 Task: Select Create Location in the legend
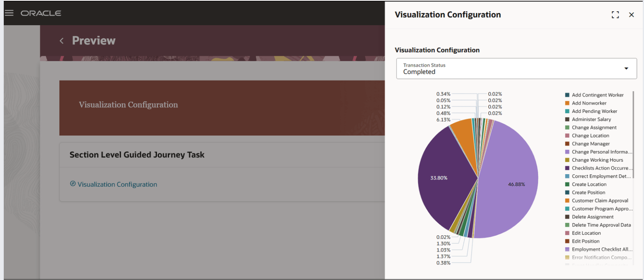[x=589, y=184]
